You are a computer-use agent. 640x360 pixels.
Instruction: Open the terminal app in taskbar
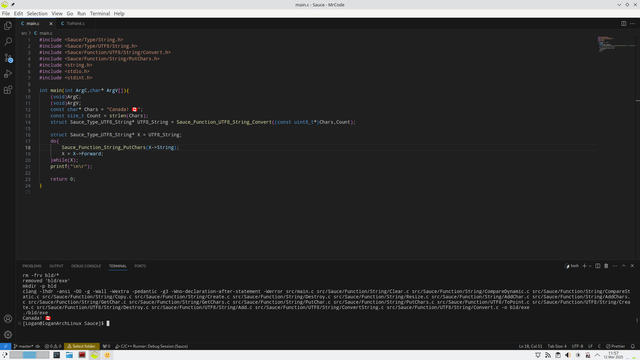(57, 355)
